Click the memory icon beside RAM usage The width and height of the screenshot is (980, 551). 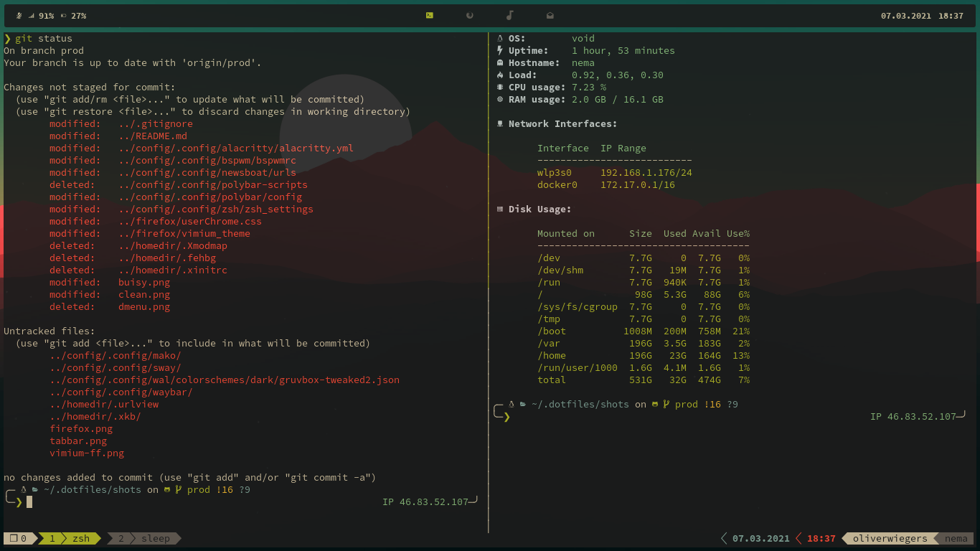click(x=500, y=100)
